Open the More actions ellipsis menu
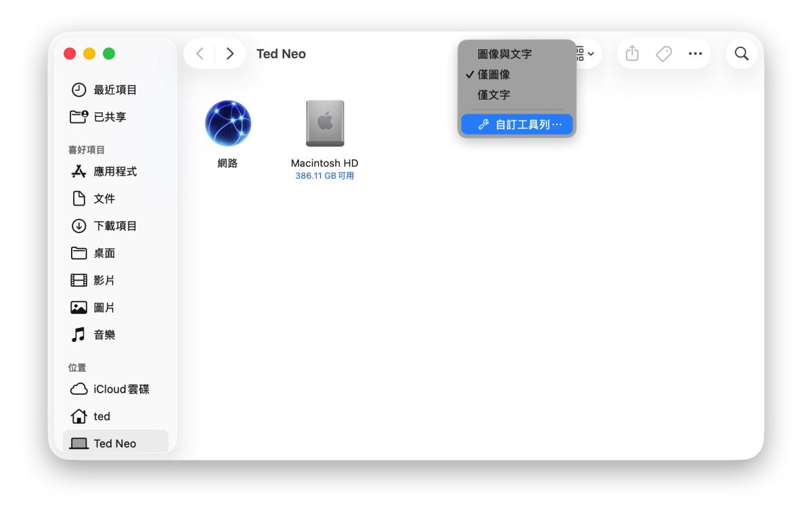Viewport: 812px width, 524px height. click(695, 53)
